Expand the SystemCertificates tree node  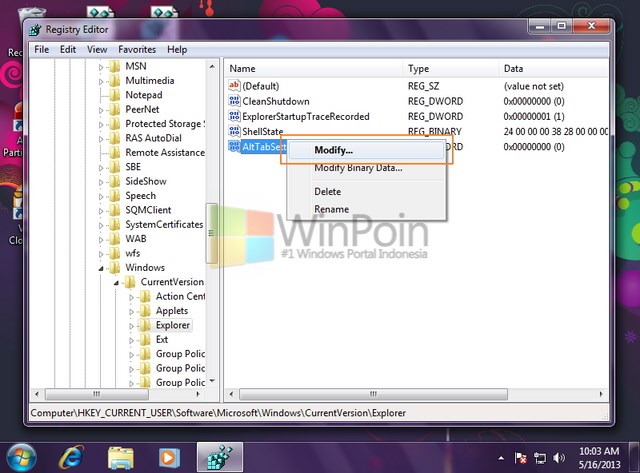(101, 225)
